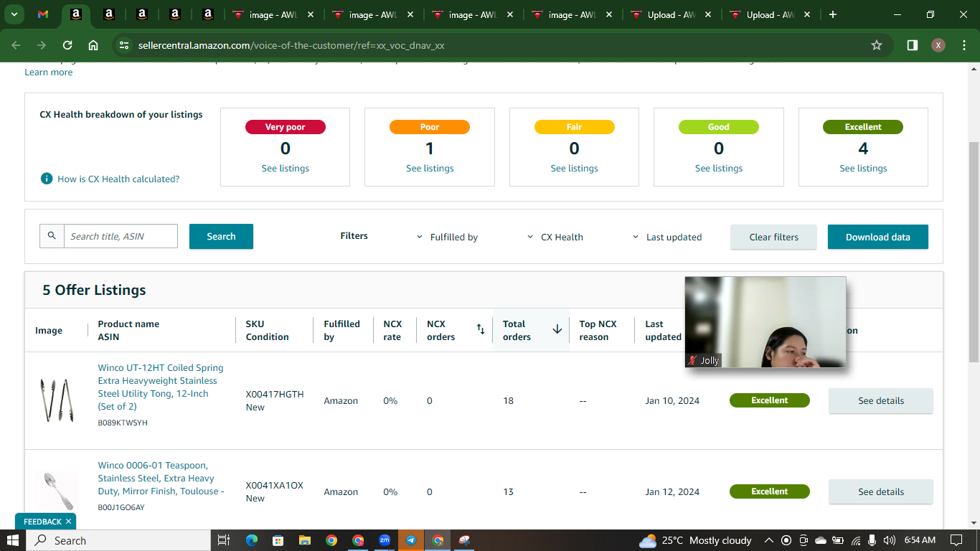Follow the Learn more link
This screenshot has height=551, width=980.
(x=49, y=72)
